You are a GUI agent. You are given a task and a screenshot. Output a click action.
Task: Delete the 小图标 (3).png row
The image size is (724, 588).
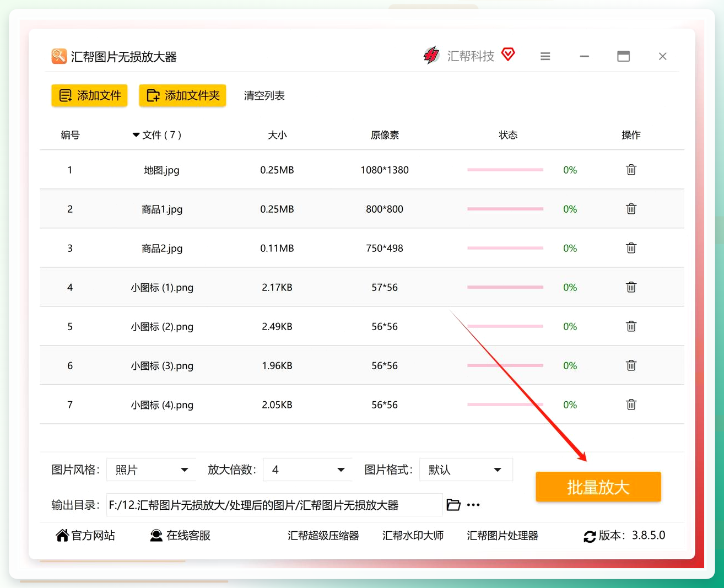tap(631, 365)
